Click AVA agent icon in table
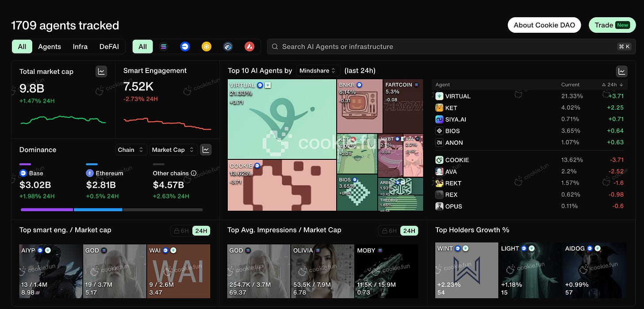644x309 pixels. pyautogui.click(x=439, y=171)
